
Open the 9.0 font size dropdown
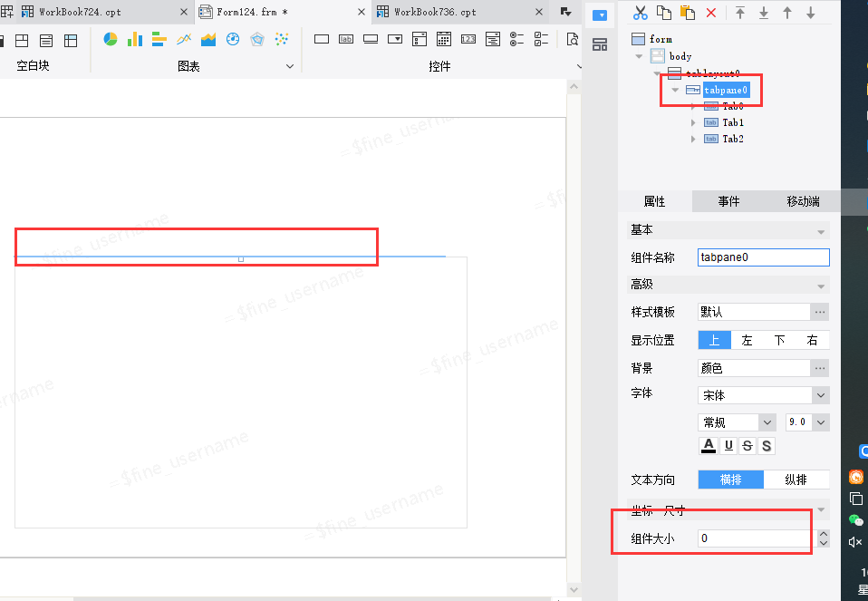(820, 422)
